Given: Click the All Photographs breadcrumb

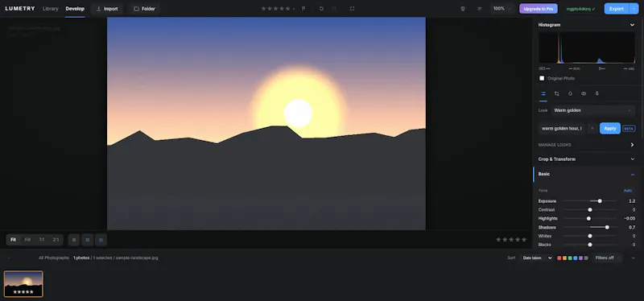Looking at the screenshot, I should (54, 258).
